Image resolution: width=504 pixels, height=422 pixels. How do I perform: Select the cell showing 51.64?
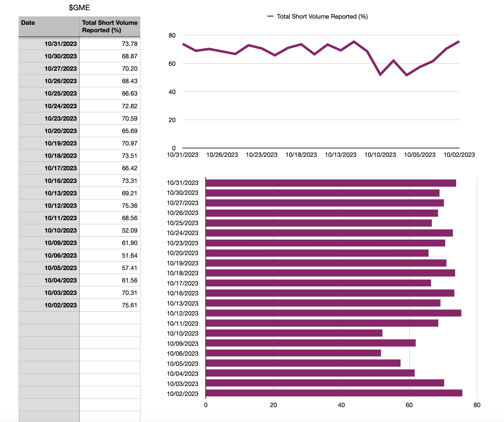pos(110,255)
